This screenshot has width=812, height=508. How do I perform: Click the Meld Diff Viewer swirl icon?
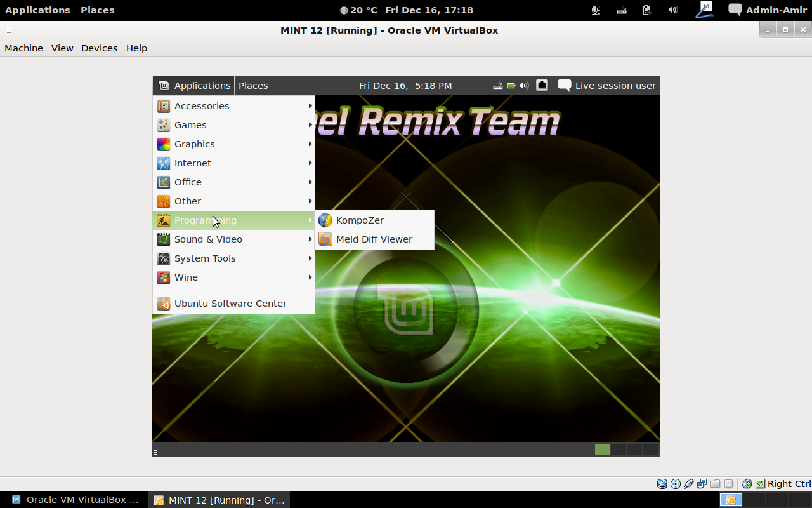tap(325, 239)
